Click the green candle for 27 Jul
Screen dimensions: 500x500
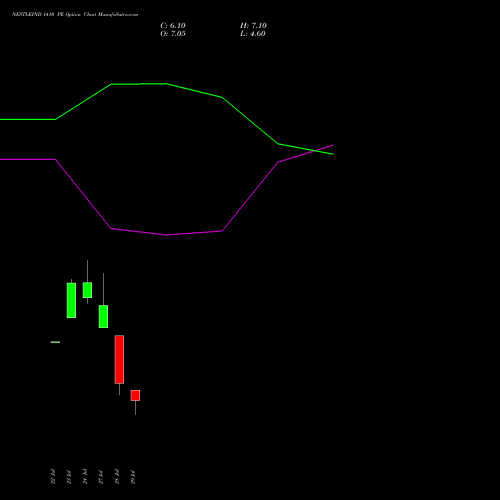[103, 316]
